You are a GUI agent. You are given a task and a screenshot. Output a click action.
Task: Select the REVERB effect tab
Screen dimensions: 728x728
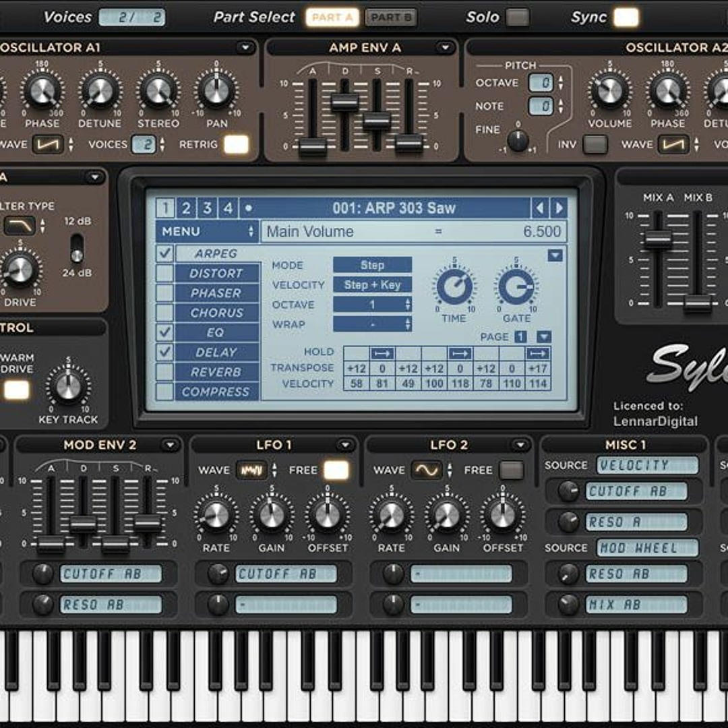[x=216, y=372]
